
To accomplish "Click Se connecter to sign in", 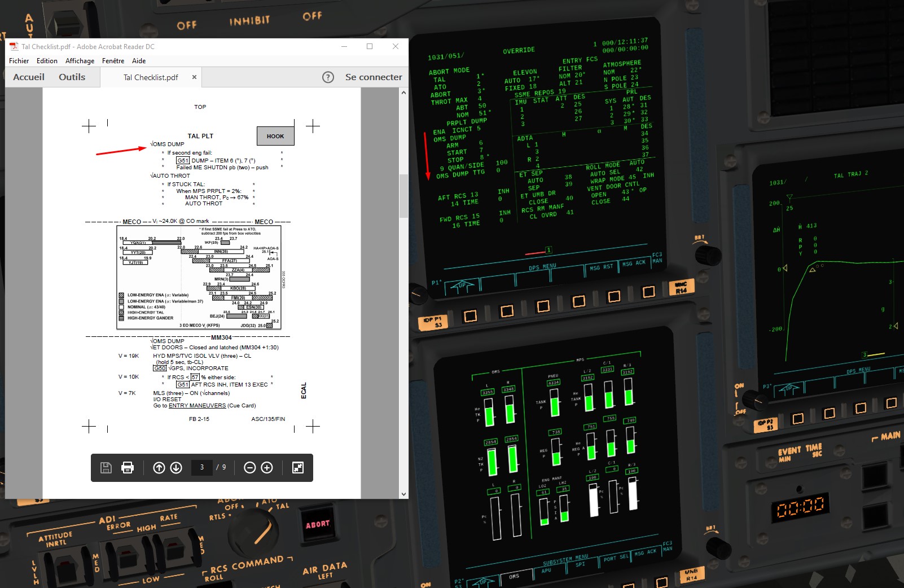I will coord(374,77).
